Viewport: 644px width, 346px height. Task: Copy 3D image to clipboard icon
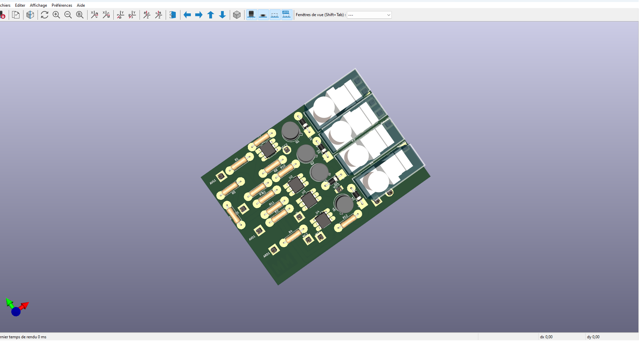pyautogui.click(x=16, y=15)
